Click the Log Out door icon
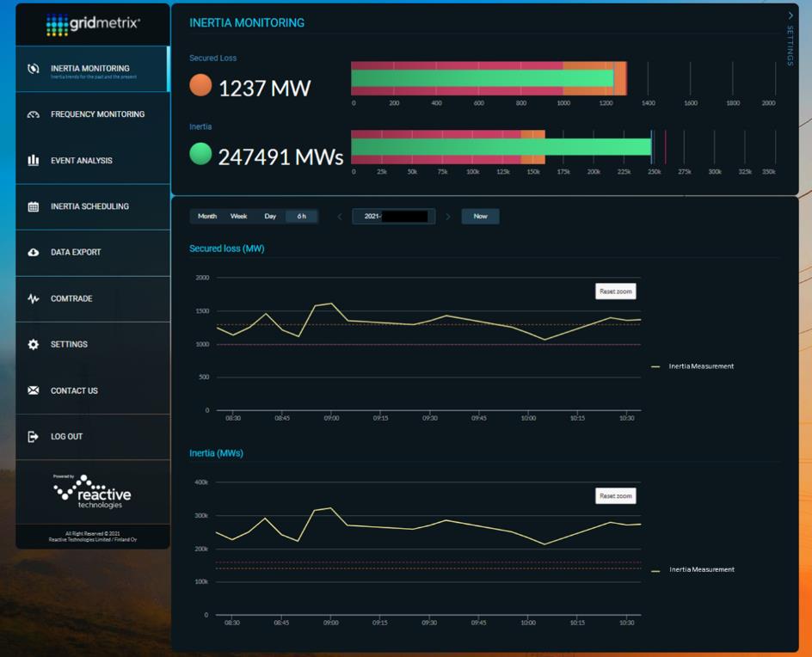Image resolution: width=812 pixels, height=657 pixels. pyautogui.click(x=34, y=437)
